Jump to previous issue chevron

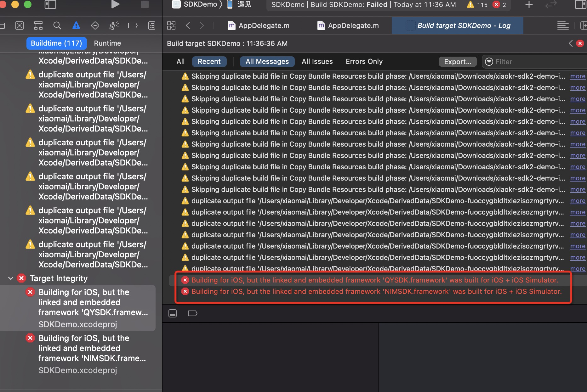[571, 43]
